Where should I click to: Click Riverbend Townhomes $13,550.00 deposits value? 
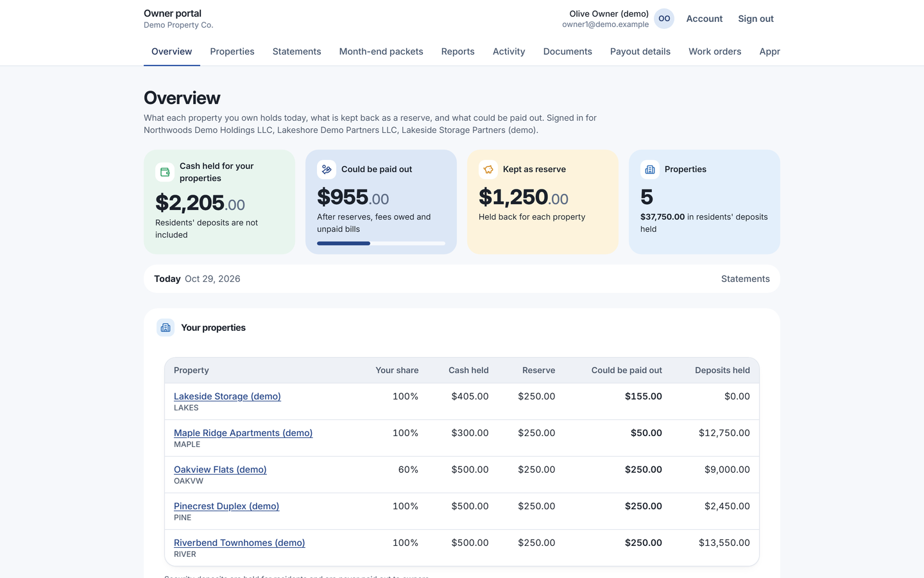[724, 543]
